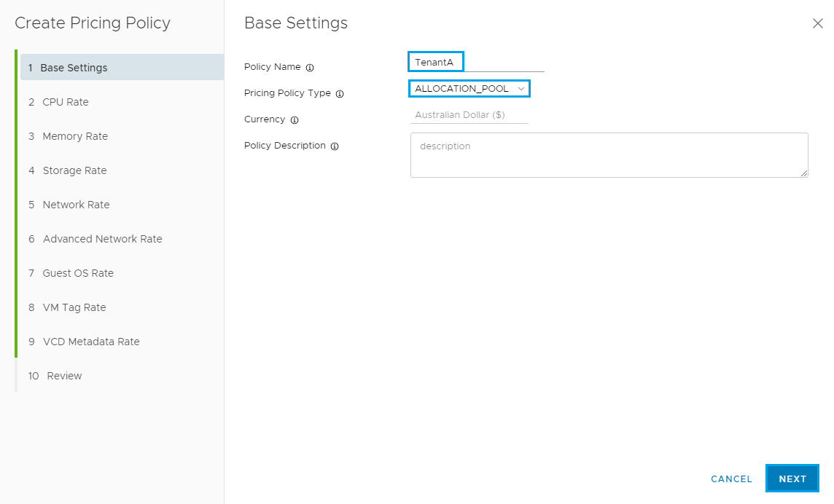Click the CANCEL link
This screenshot has height=504, width=834.
731,479
